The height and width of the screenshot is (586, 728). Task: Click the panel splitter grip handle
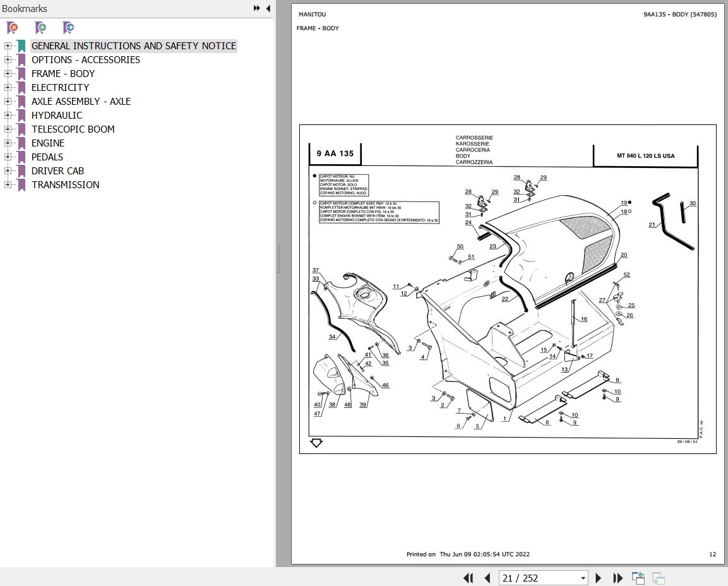point(278,259)
